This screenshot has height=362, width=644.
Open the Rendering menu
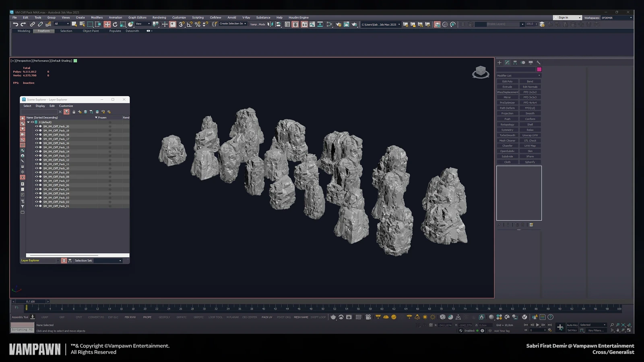point(159,18)
